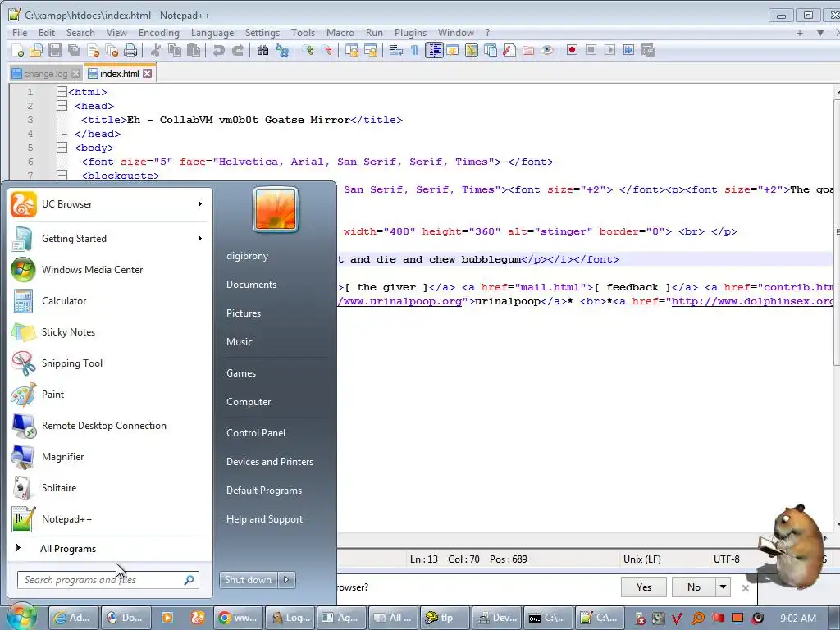Click the Save All toolbar icon

point(73,50)
